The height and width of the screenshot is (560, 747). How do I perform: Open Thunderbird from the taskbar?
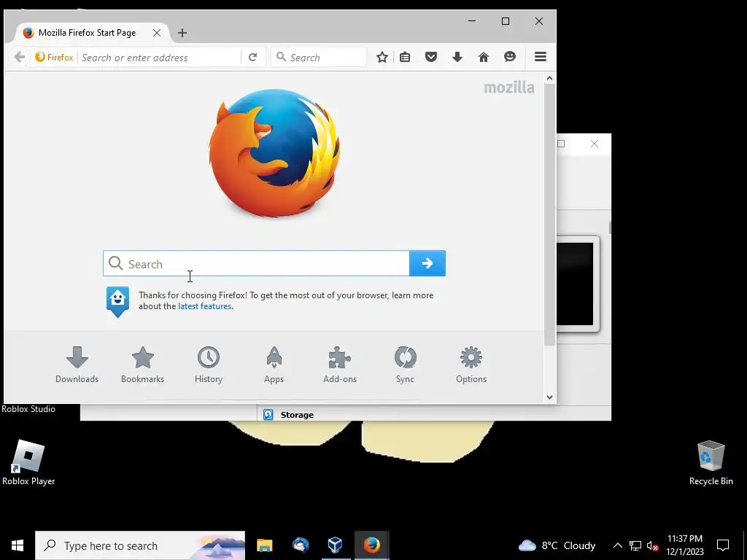300,545
